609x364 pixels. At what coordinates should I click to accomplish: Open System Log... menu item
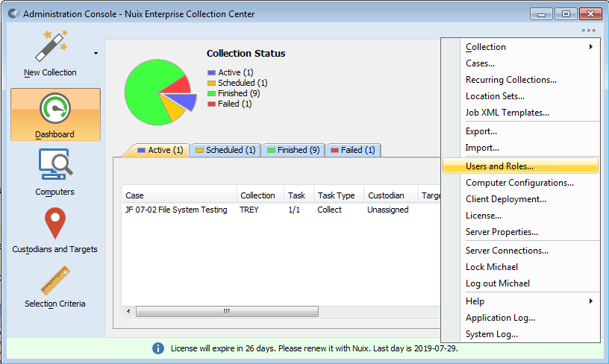click(x=521, y=333)
